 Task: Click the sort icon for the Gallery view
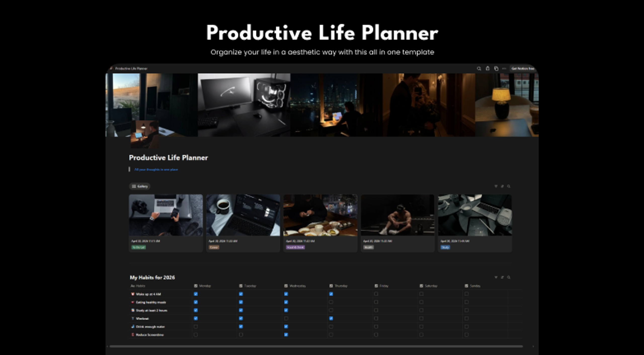pyautogui.click(x=502, y=186)
